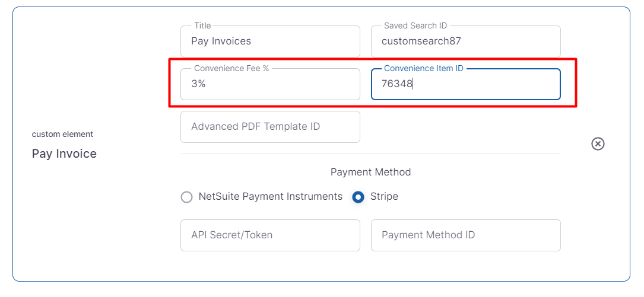644x297 pixels.
Task: Click the Advanced PDF Template ID field
Action: point(270,127)
